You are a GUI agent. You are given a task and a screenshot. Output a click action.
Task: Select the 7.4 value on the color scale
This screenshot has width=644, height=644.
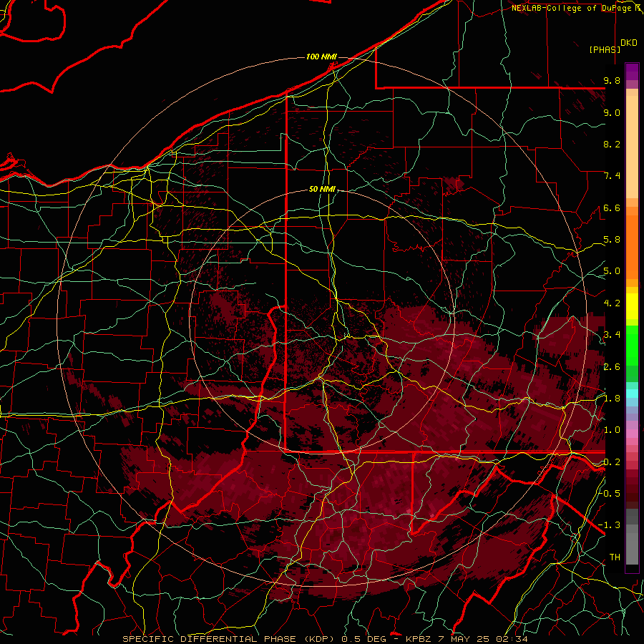(x=612, y=176)
